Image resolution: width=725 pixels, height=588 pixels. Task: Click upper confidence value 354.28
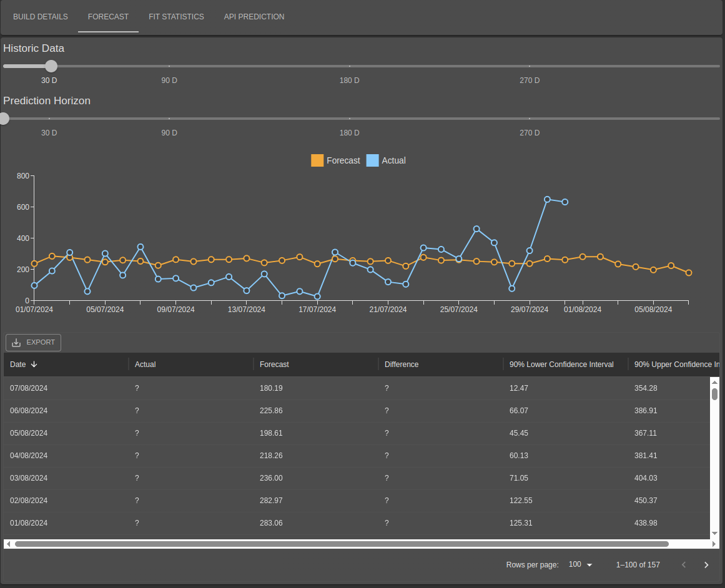(x=646, y=388)
